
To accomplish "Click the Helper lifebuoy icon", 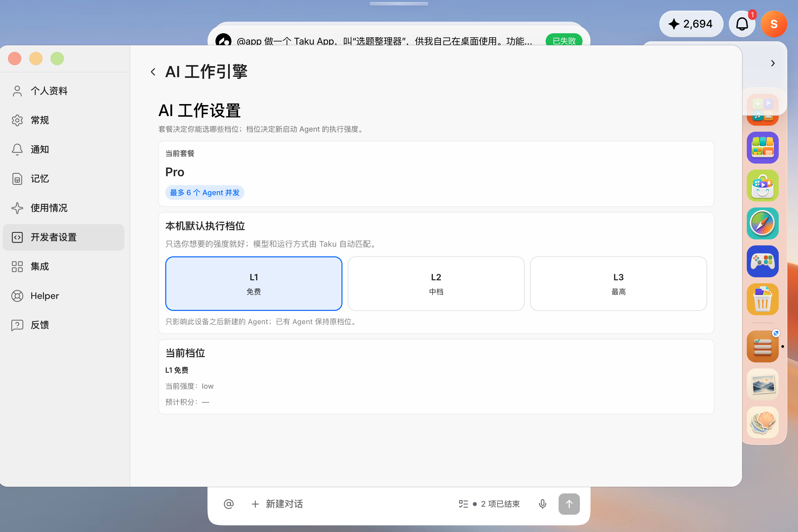I will pyautogui.click(x=17, y=296).
